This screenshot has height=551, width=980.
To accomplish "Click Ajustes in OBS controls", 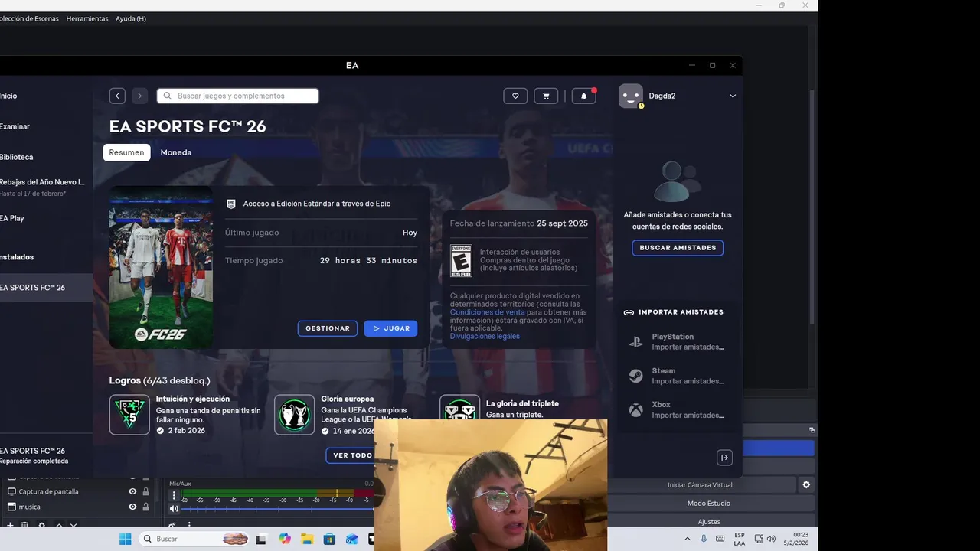I will click(709, 521).
